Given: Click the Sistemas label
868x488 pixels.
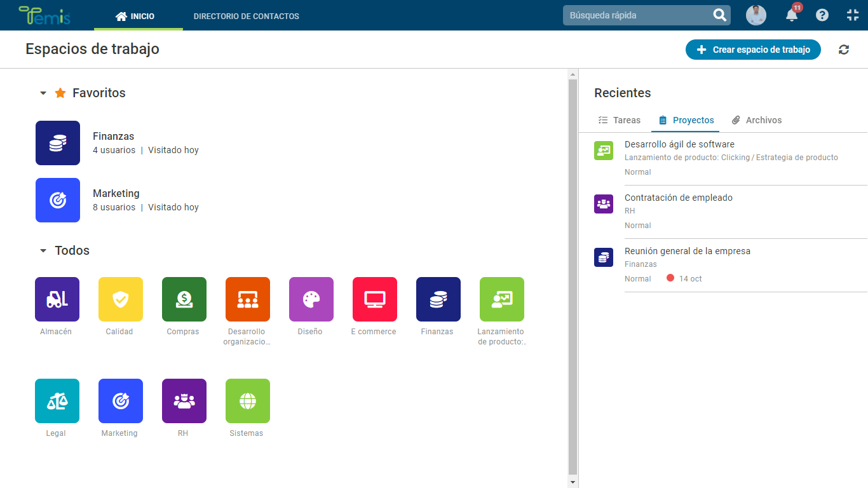Looking at the screenshot, I should [247, 433].
